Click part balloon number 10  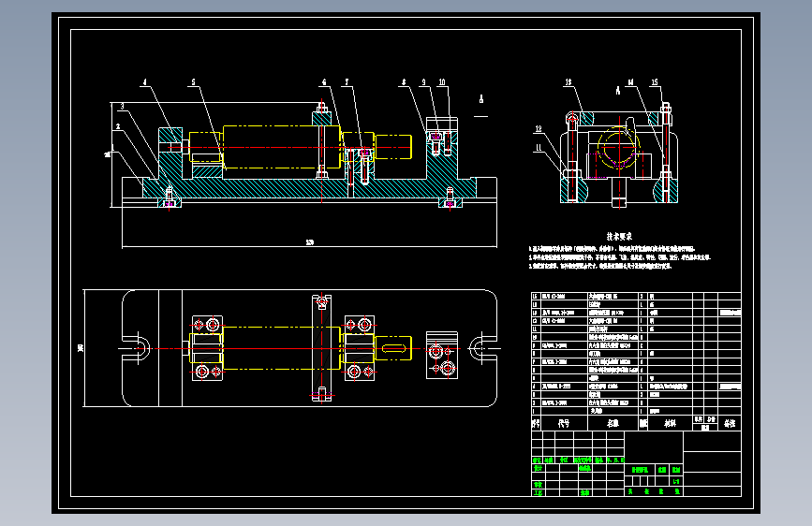(442, 82)
